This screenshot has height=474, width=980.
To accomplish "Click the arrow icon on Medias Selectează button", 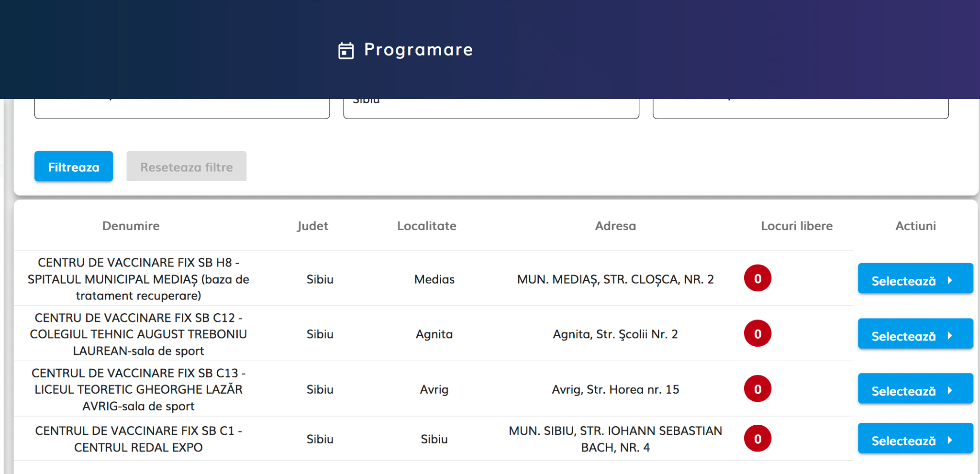I will pos(950,280).
